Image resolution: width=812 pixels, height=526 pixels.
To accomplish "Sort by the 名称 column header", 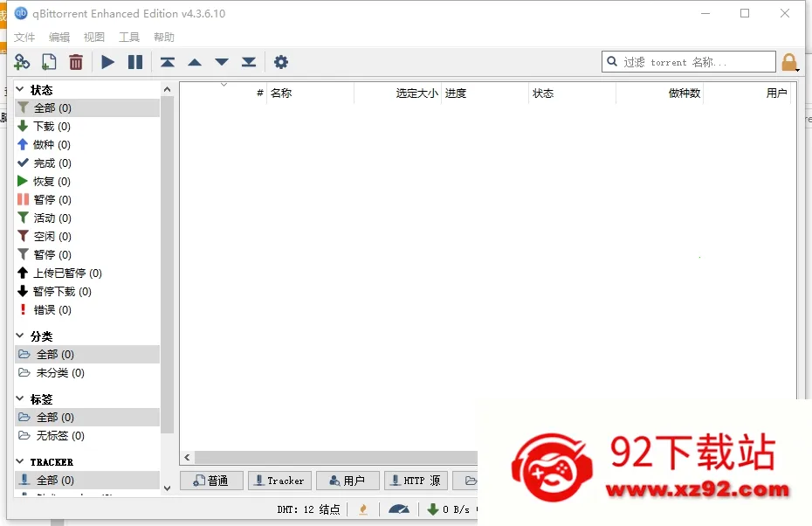I will coord(310,93).
